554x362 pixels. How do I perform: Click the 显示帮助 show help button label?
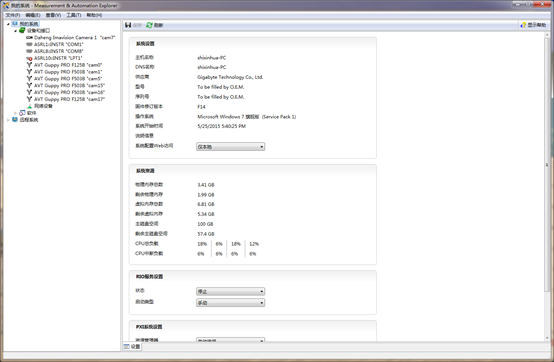[537, 25]
